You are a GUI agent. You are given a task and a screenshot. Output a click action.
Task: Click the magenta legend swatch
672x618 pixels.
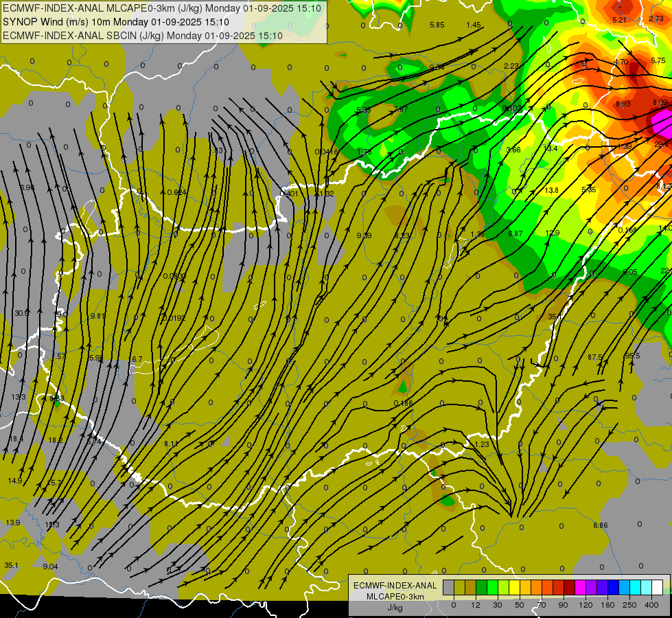pyautogui.click(x=580, y=587)
